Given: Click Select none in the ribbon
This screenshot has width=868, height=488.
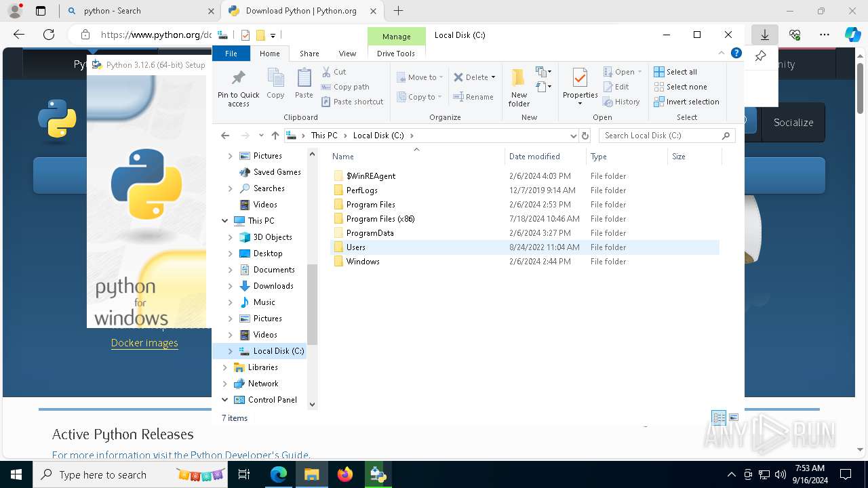Looking at the screenshot, I should click(680, 87).
